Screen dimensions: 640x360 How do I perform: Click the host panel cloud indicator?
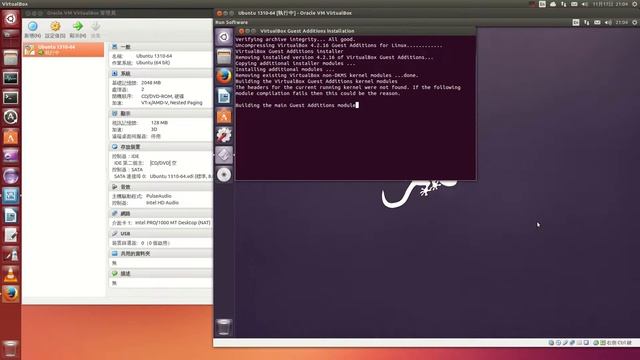[553, 4]
